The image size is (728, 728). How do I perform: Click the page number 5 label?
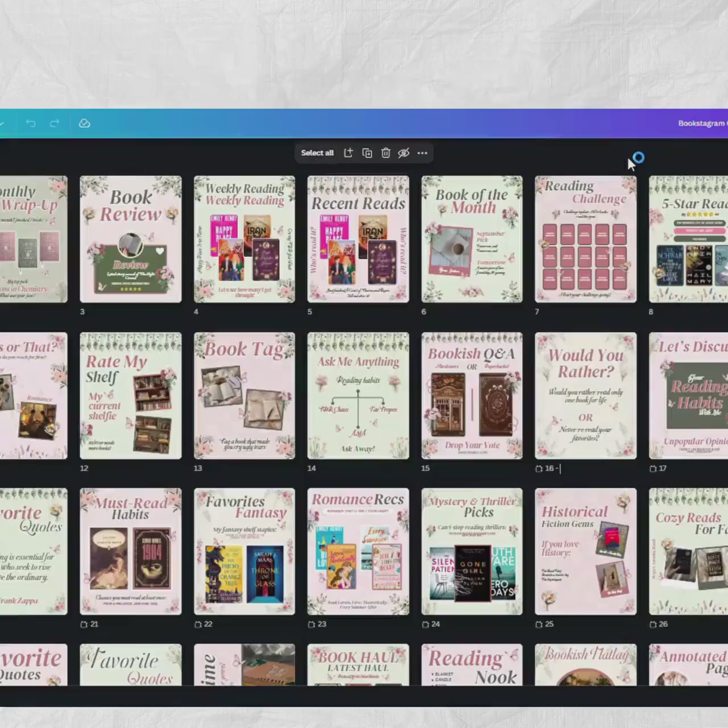tap(310, 312)
